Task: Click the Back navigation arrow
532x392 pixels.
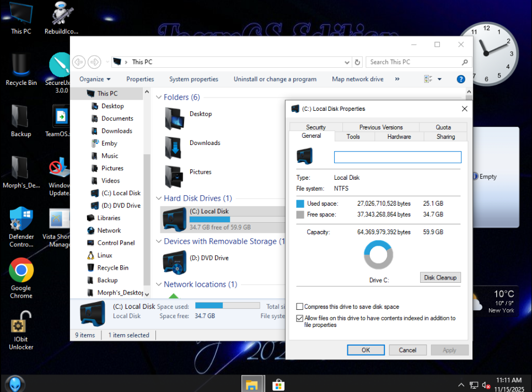Action: [x=79, y=62]
